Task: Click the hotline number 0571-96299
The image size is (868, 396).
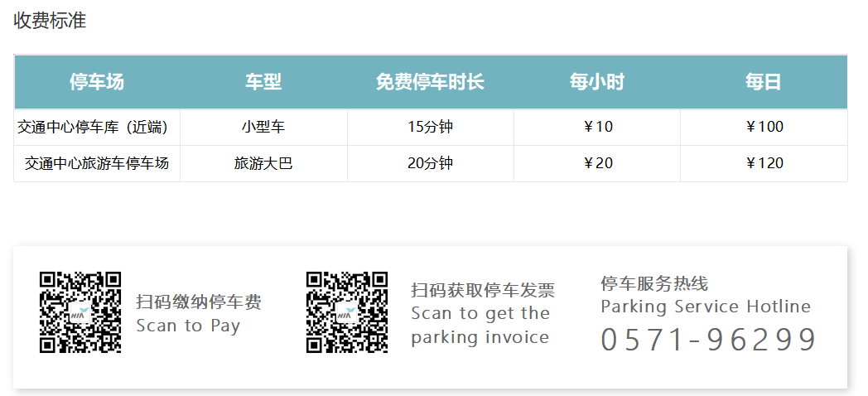Action: pyautogui.click(x=709, y=340)
